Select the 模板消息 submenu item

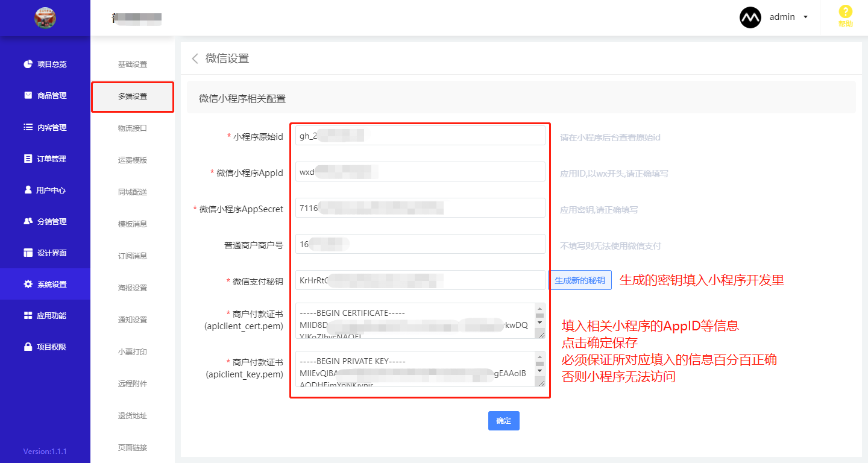(133, 224)
